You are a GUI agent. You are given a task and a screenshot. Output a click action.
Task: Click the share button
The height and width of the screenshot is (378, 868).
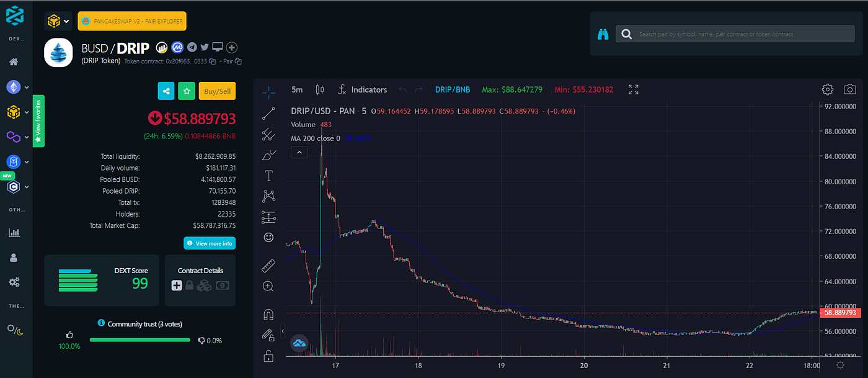(166, 91)
